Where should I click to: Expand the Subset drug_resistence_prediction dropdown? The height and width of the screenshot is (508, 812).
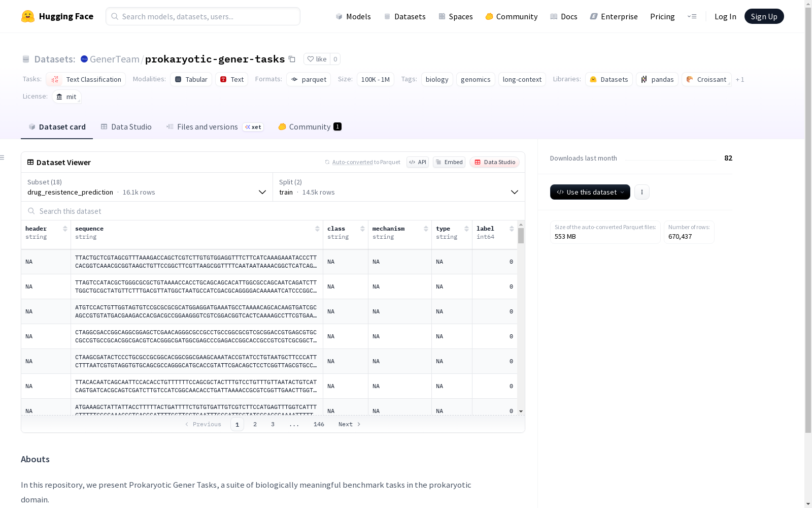point(147,187)
